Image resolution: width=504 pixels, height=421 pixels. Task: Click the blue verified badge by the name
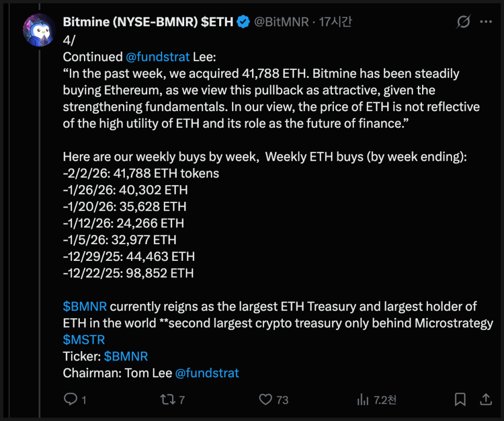coord(243,22)
